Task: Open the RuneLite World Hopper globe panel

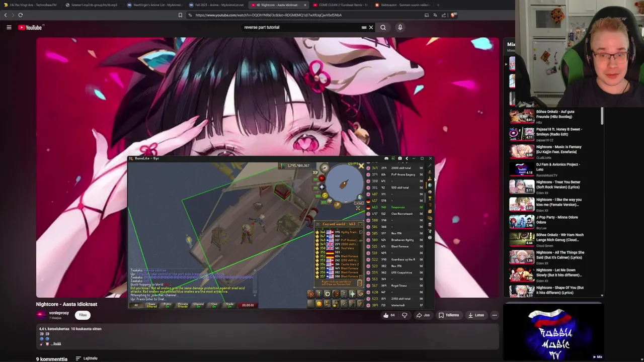Action: pos(430,185)
